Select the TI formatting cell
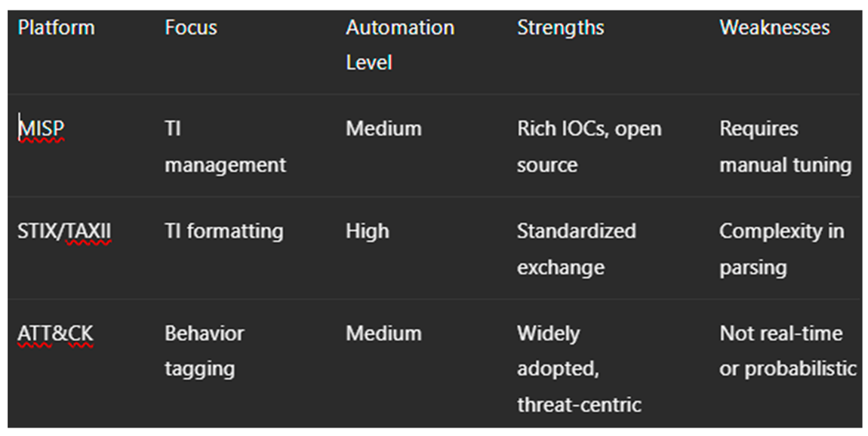 pyautogui.click(x=224, y=232)
